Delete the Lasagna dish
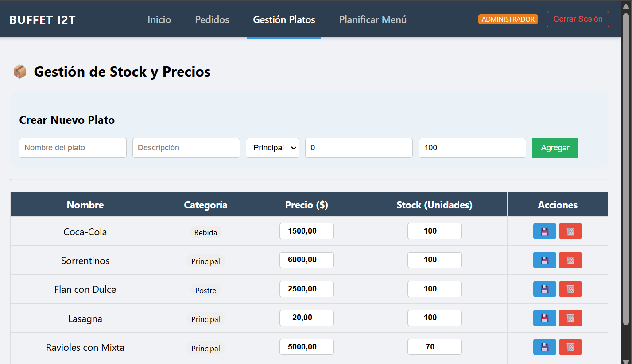632x364 pixels. [x=570, y=318]
